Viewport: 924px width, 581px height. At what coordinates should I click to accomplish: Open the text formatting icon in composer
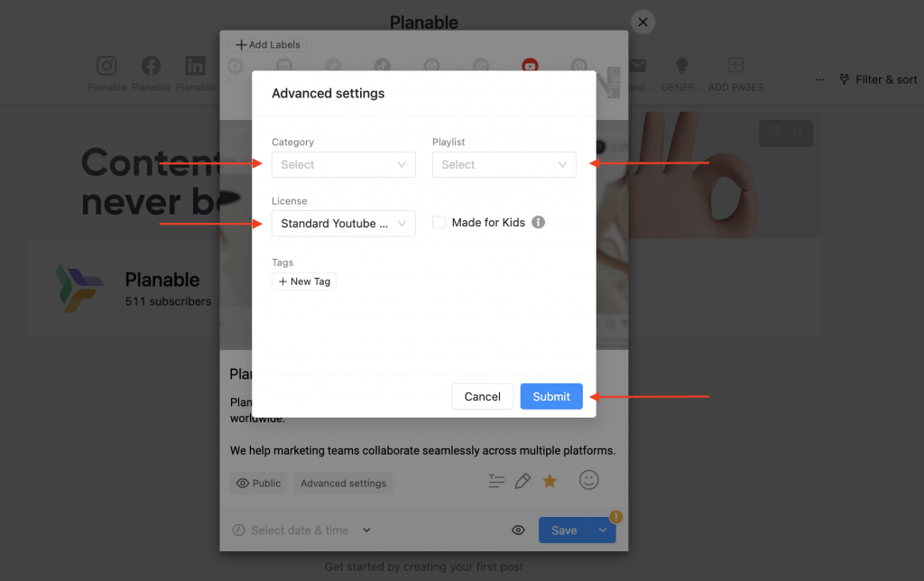coord(496,482)
